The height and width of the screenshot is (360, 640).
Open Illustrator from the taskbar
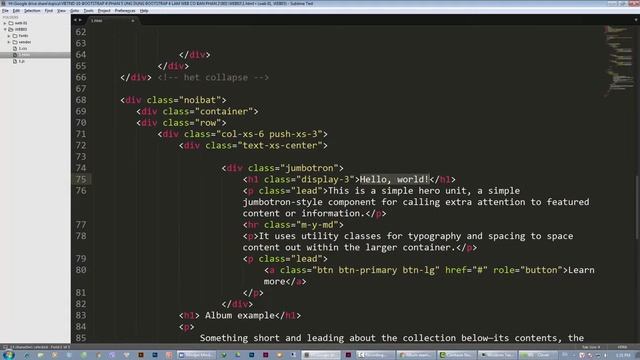coord(141,355)
